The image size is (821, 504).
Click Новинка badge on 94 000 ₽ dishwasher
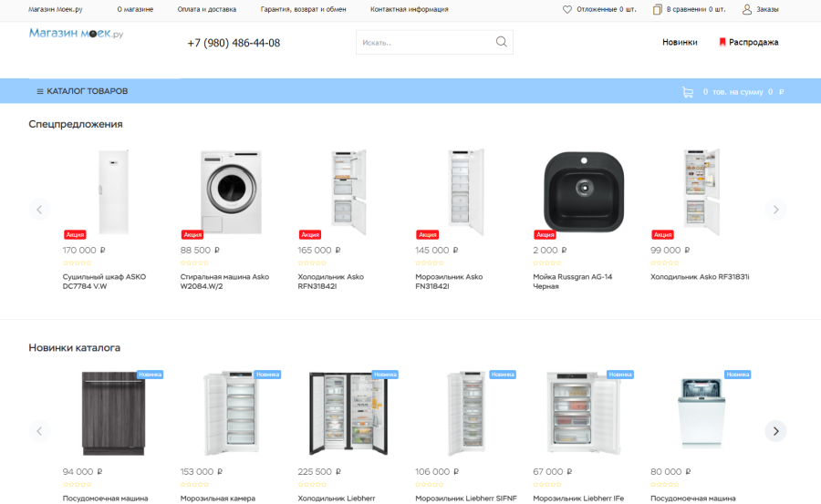point(151,375)
